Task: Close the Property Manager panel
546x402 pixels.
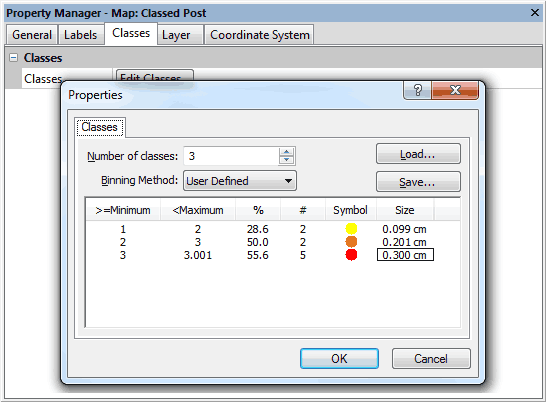Action: click(535, 13)
